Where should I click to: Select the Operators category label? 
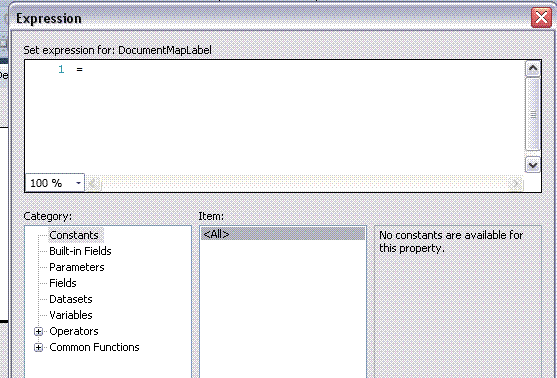[74, 331]
